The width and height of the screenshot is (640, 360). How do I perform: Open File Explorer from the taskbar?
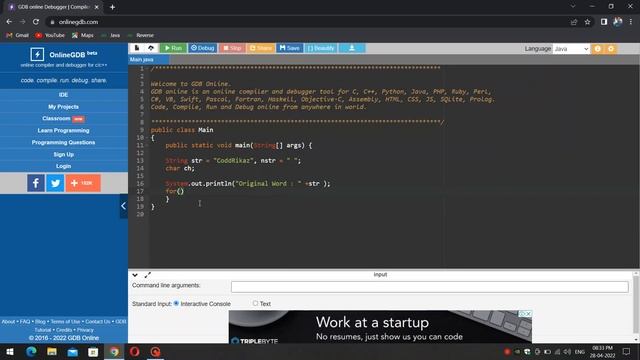coord(52,352)
